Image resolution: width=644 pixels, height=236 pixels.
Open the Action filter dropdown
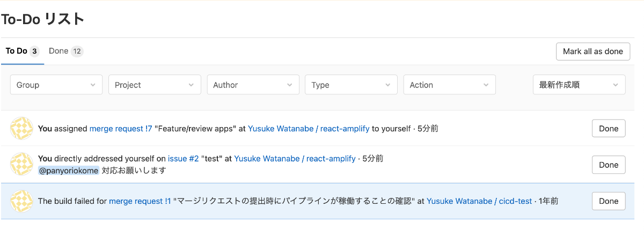pyautogui.click(x=449, y=85)
